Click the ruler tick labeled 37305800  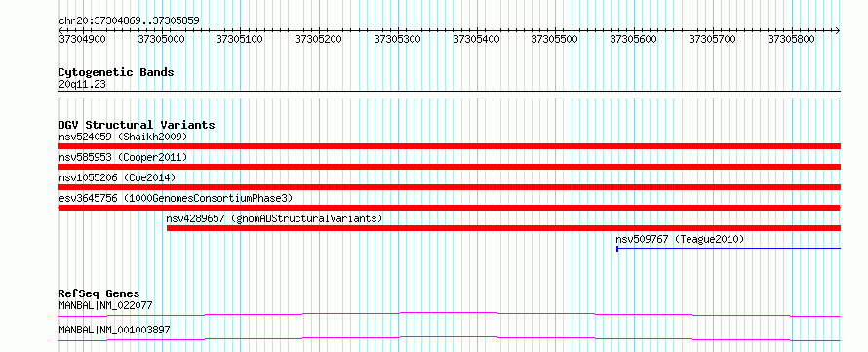pos(792,39)
